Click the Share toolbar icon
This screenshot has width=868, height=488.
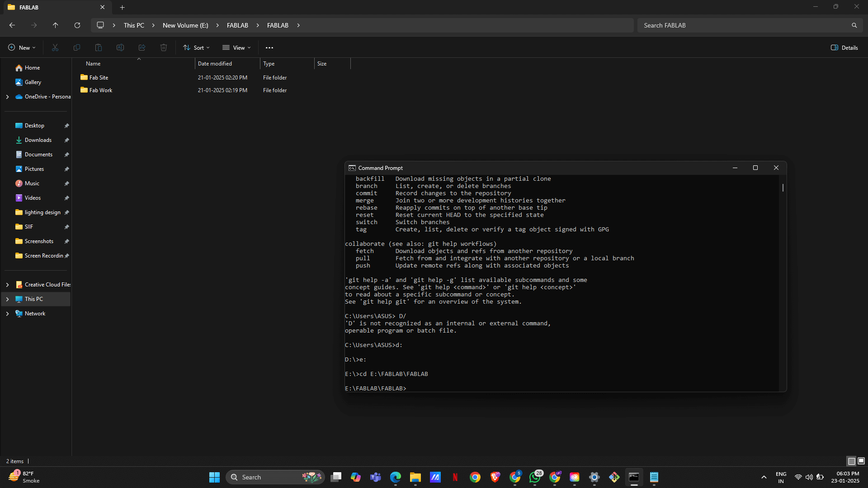tap(142, 47)
